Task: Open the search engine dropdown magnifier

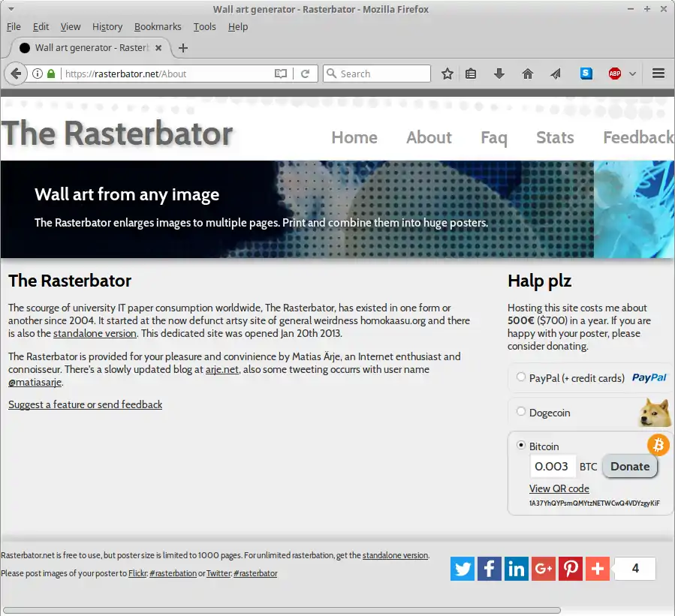Action: (332, 74)
